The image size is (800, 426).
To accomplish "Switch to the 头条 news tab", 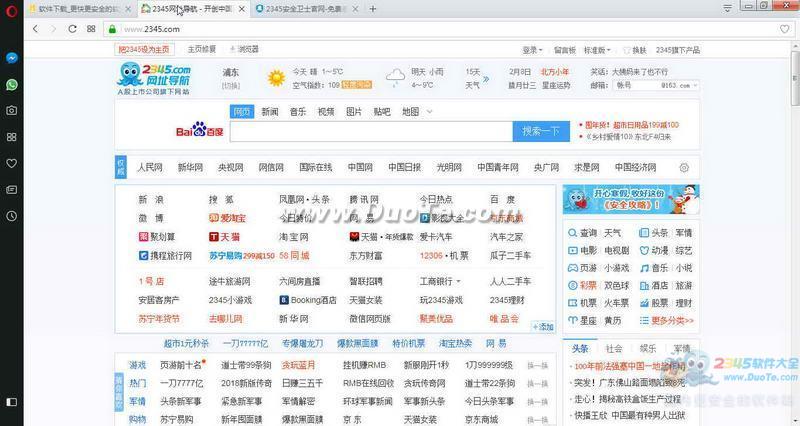I will (x=580, y=349).
